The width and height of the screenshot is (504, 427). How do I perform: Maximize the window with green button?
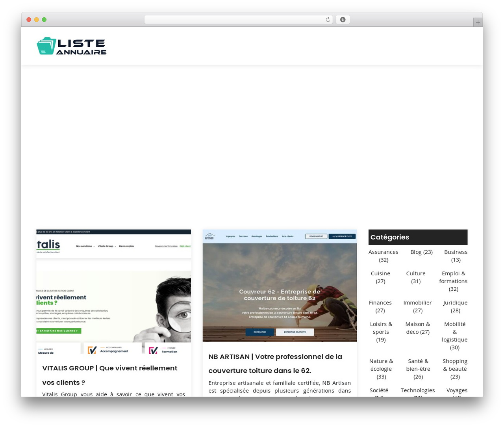44,20
